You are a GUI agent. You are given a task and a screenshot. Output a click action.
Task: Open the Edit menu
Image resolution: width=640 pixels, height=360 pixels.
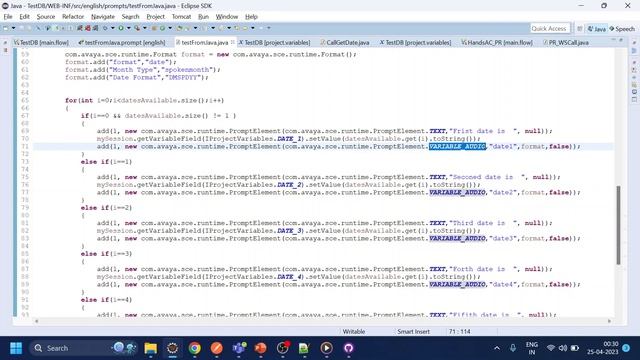point(24,17)
